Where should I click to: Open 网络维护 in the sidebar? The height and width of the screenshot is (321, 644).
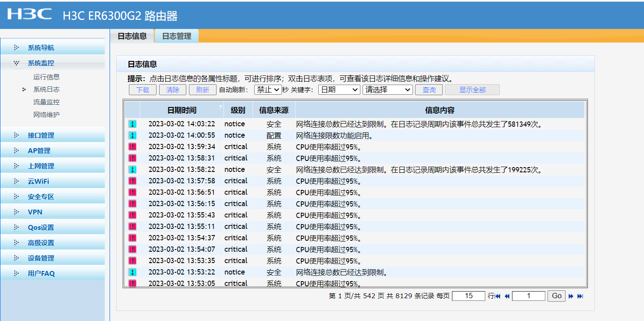(46, 115)
